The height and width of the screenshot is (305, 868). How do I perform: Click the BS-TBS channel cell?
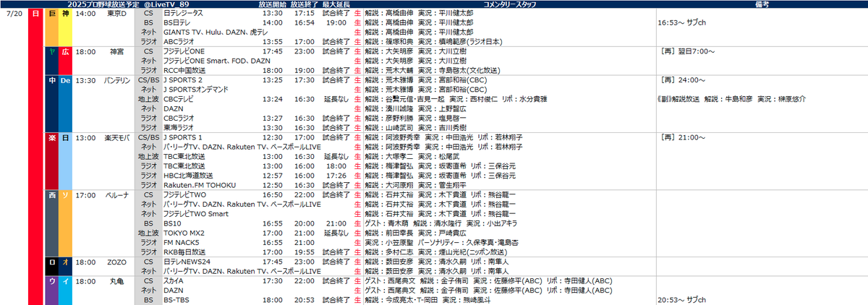176,299
